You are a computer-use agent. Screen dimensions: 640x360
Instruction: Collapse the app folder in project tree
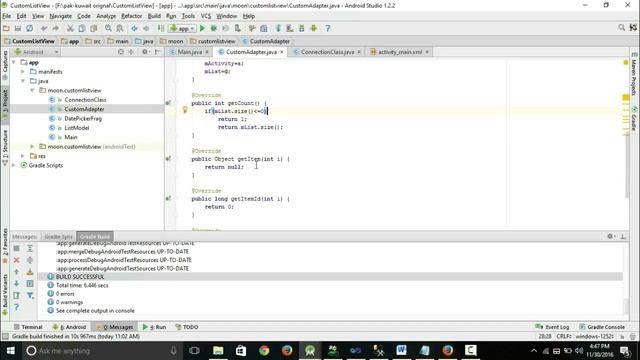click(14, 62)
